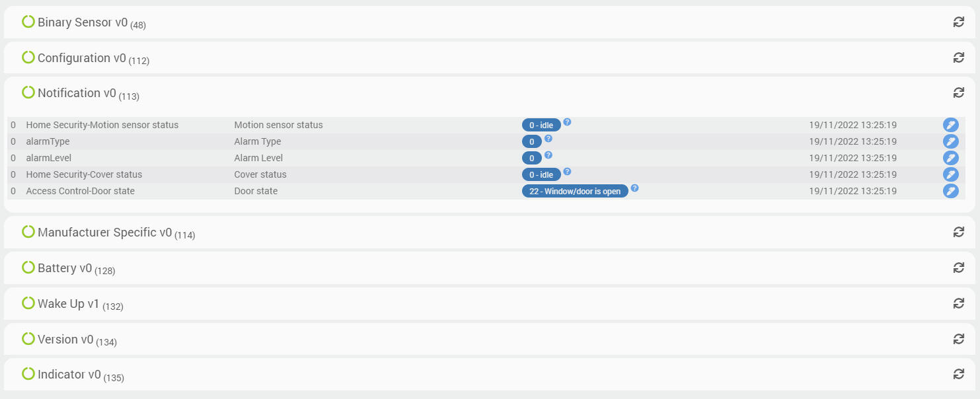The image size is (980, 399).
Task: Expand the Manufacturer Specific v0 section
Action: (104, 233)
